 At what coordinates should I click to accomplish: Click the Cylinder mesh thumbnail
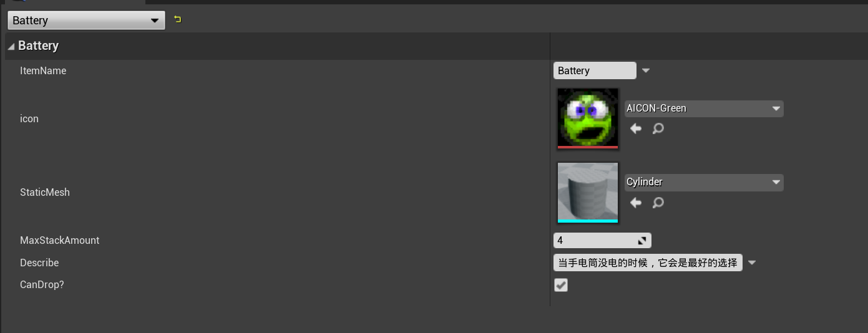click(588, 193)
